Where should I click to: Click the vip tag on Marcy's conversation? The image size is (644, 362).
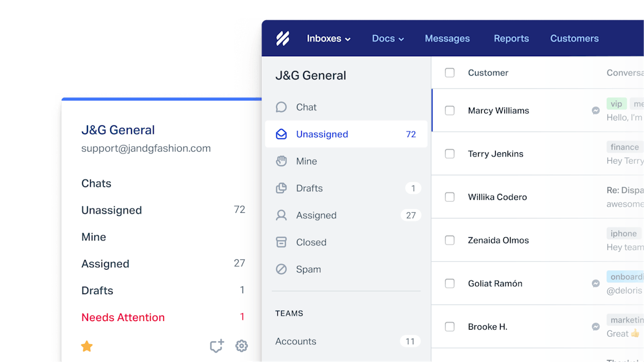coord(616,104)
